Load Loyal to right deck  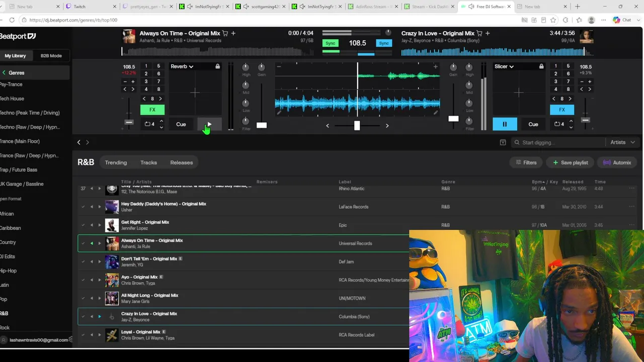[100, 335]
